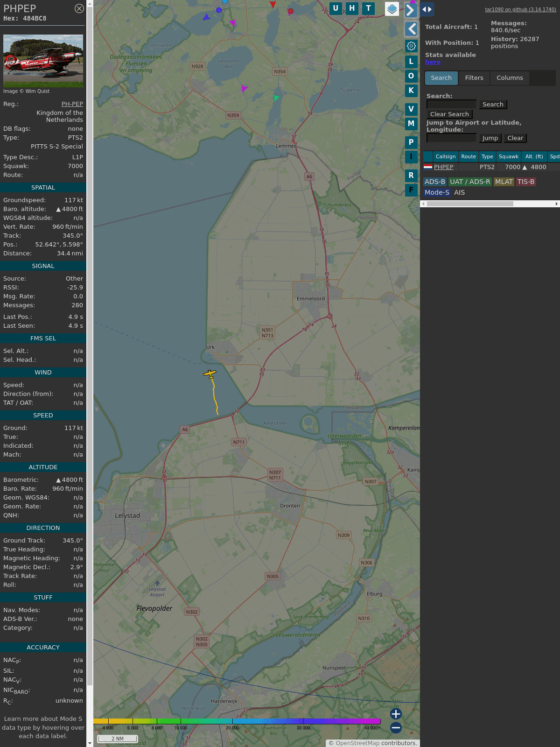The image size is (560, 747).
Task: Sort table by Squawk column
Action: tap(509, 157)
